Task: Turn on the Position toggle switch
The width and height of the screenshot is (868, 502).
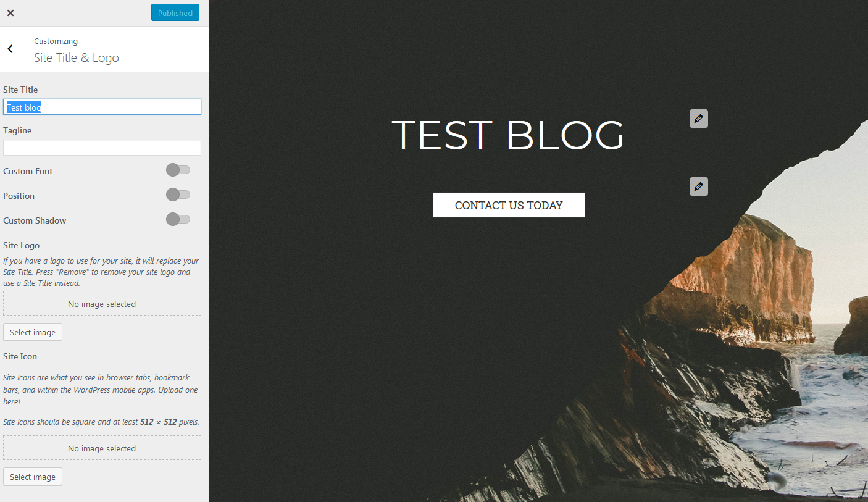Action: (x=178, y=195)
